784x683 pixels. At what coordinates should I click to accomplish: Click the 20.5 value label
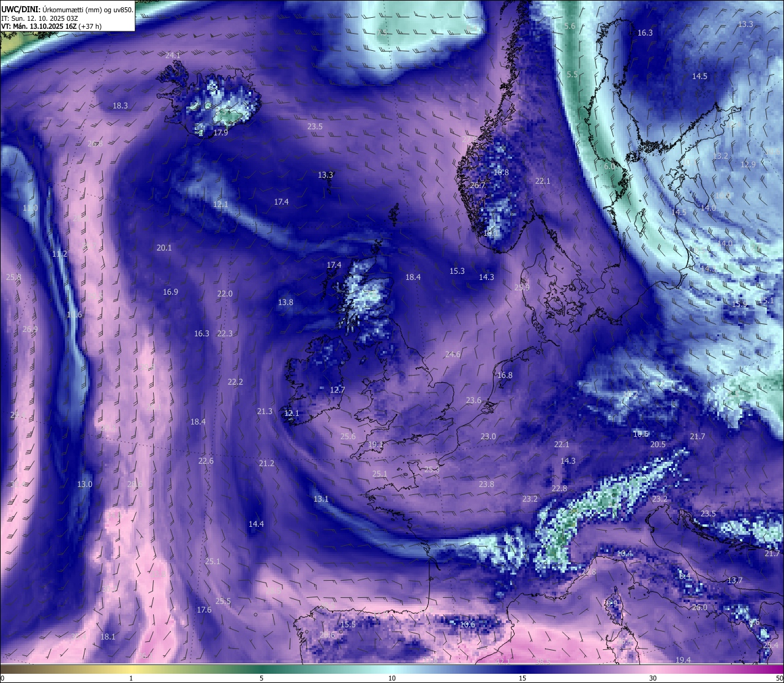tap(658, 445)
